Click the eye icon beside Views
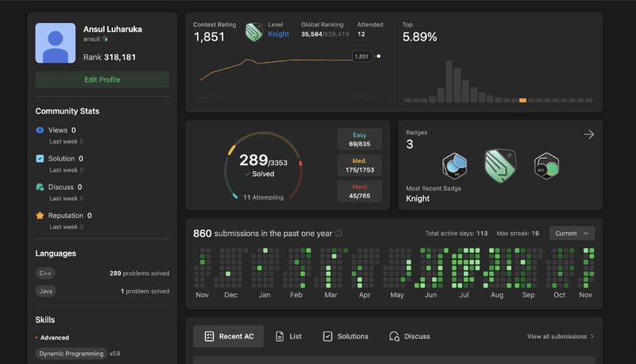The image size is (636, 364). (40, 130)
